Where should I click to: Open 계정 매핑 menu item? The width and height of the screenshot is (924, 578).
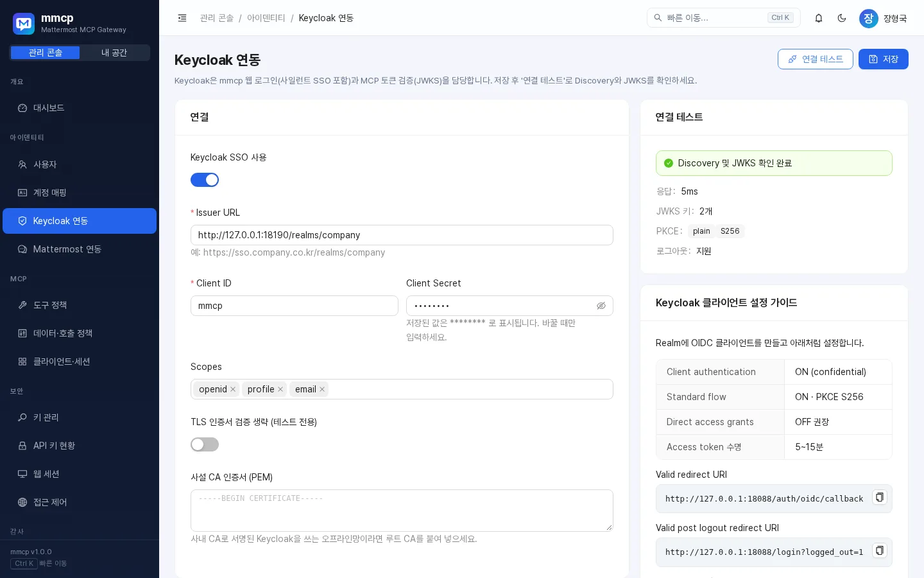coord(80,193)
